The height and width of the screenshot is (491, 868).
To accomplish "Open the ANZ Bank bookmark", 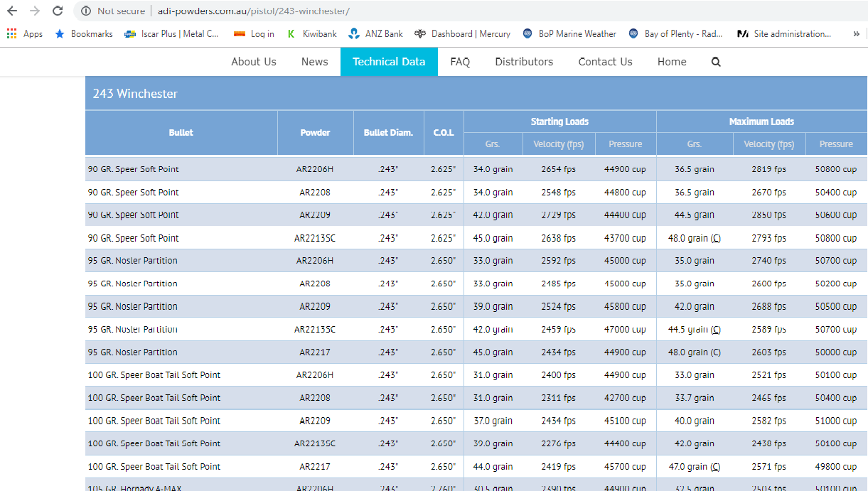I will 376,33.
